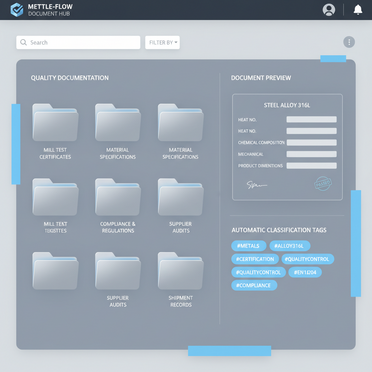Click the Chemical Composition field
Screen dimensions: 372x372
pyautogui.click(x=312, y=142)
